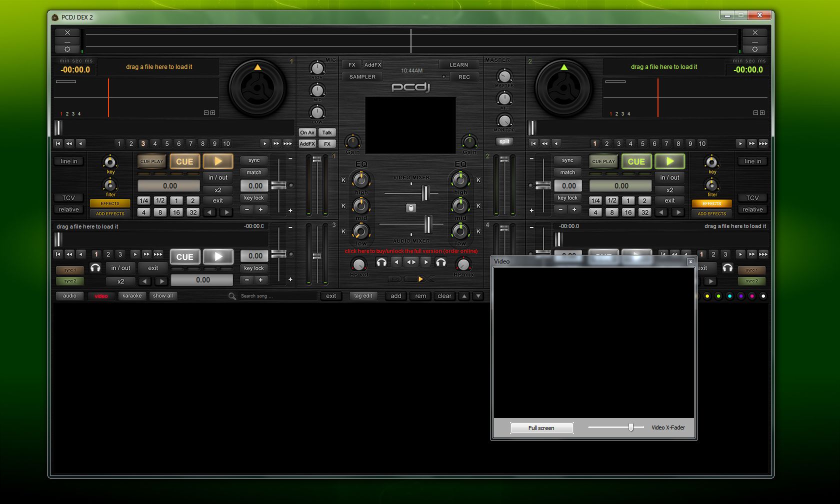This screenshot has width=840, height=504.
Task: Open ADD EFFECTS on deck 2
Action: click(711, 213)
